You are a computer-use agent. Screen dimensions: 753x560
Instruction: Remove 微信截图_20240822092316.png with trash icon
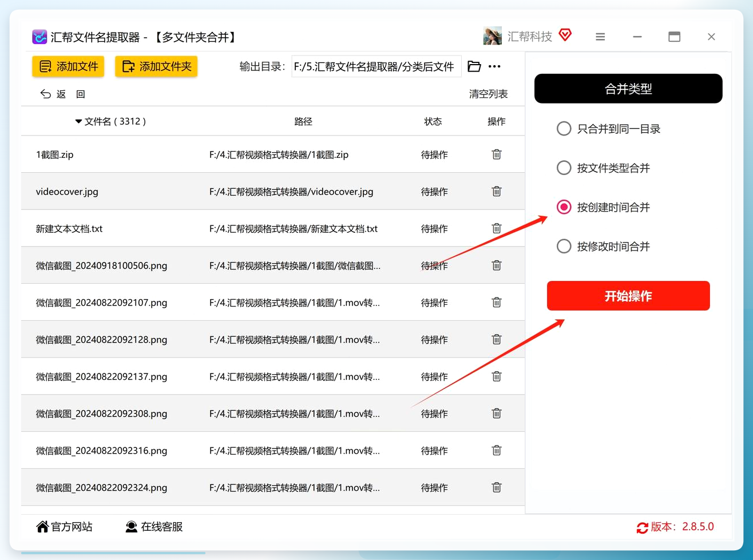[497, 450]
